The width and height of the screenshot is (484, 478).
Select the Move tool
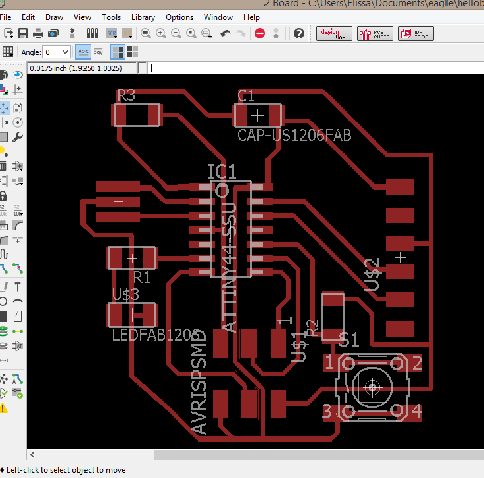(x=4, y=108)
